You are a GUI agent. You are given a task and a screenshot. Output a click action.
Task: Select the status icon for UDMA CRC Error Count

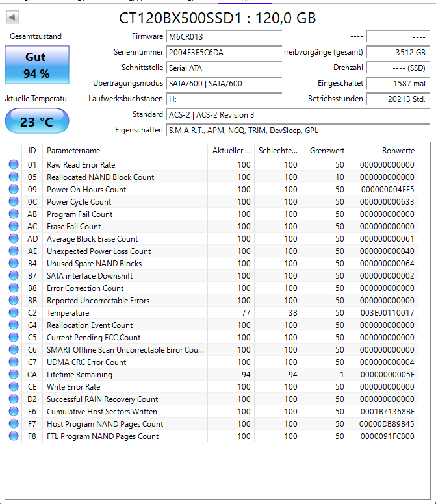click(14, 362)
